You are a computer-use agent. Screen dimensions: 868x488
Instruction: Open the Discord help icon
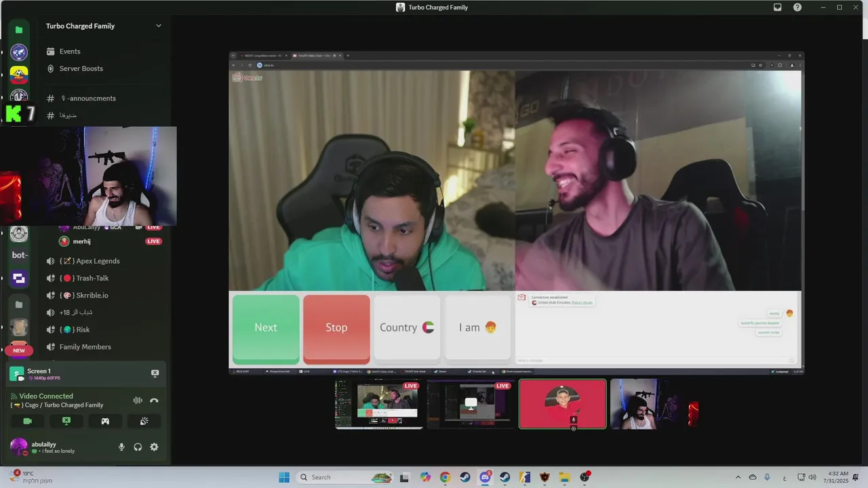(797, 7)
